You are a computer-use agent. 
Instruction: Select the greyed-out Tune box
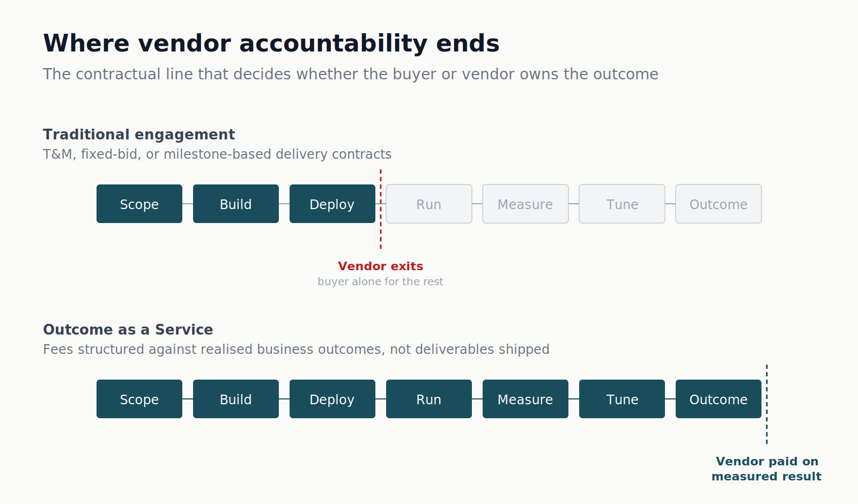[x=622, y=204]
